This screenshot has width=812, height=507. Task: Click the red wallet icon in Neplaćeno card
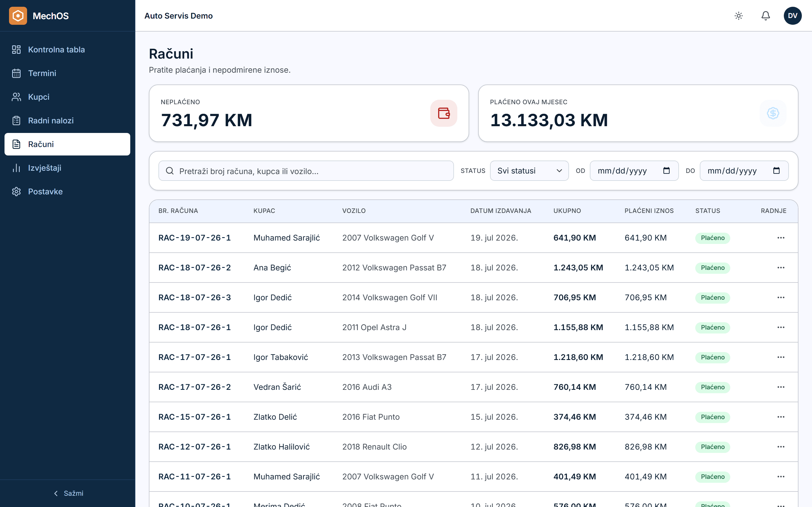coord(443,113)
